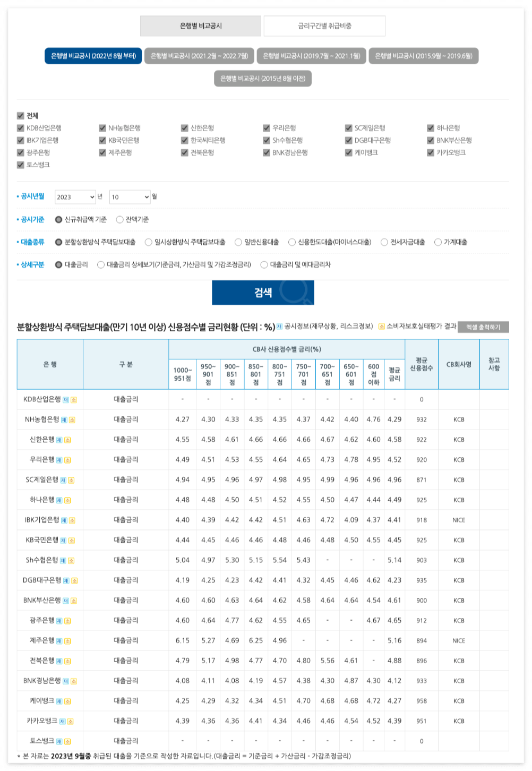Image resolution: width=532 pixels, height=771 pixels.
Task: Open IBK기업은행 재 disclosure info icon
Action: (64, 520)
